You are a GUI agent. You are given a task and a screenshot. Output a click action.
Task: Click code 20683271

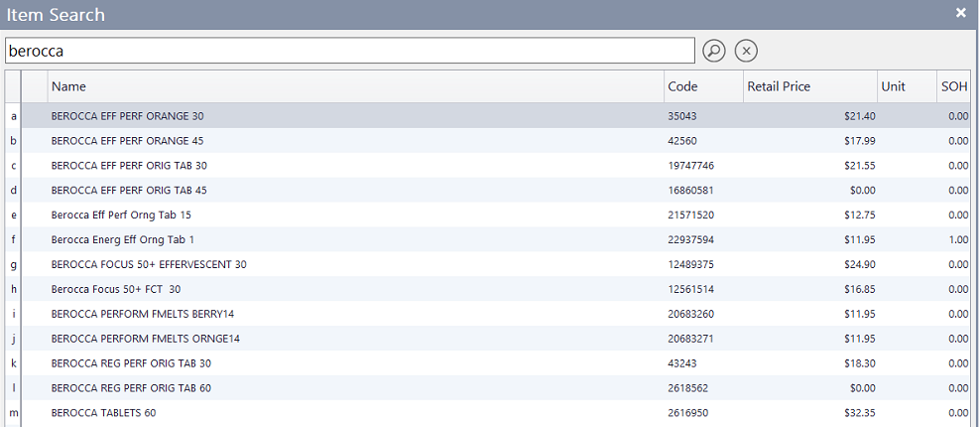[690, 339]
